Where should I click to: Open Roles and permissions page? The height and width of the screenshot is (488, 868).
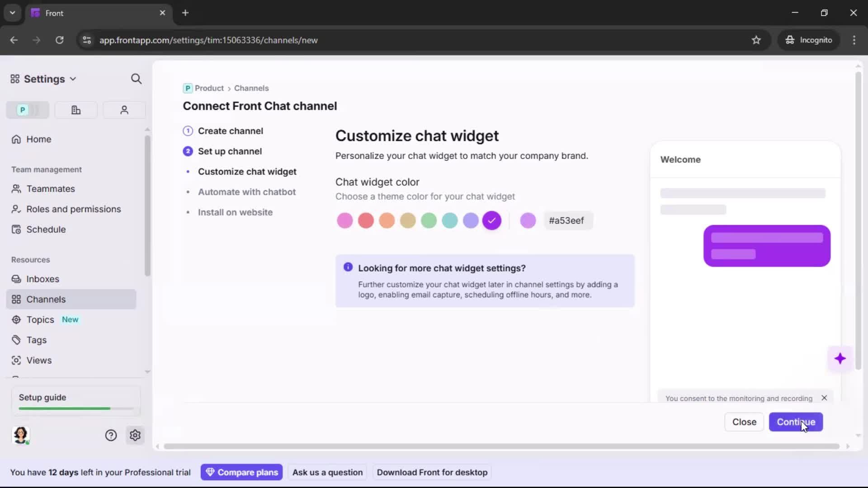click(x=73, y=209)
